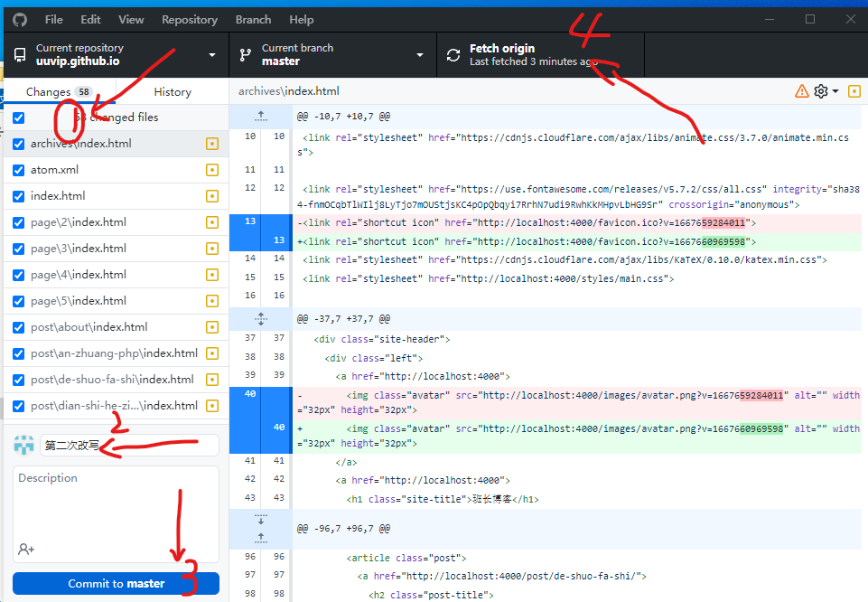Image resolution: width=868 pixels, height=602 pixels.
Task: Open the Repository menu
Action: tap(190, 20)
